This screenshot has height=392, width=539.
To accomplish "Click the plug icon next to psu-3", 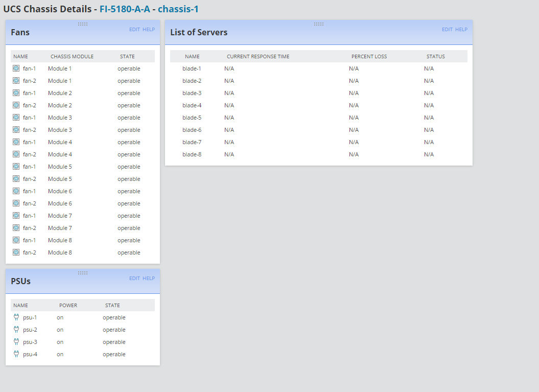I will click(x=16, y=342).
